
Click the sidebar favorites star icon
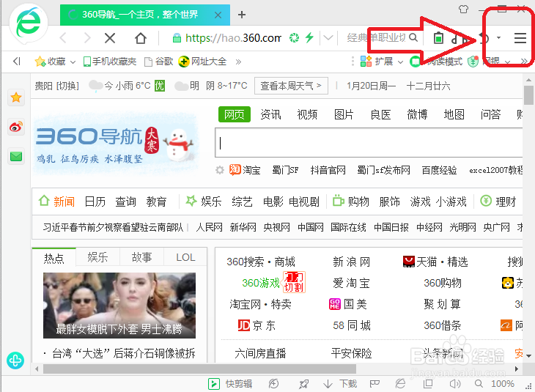click(x=16, y=97)
